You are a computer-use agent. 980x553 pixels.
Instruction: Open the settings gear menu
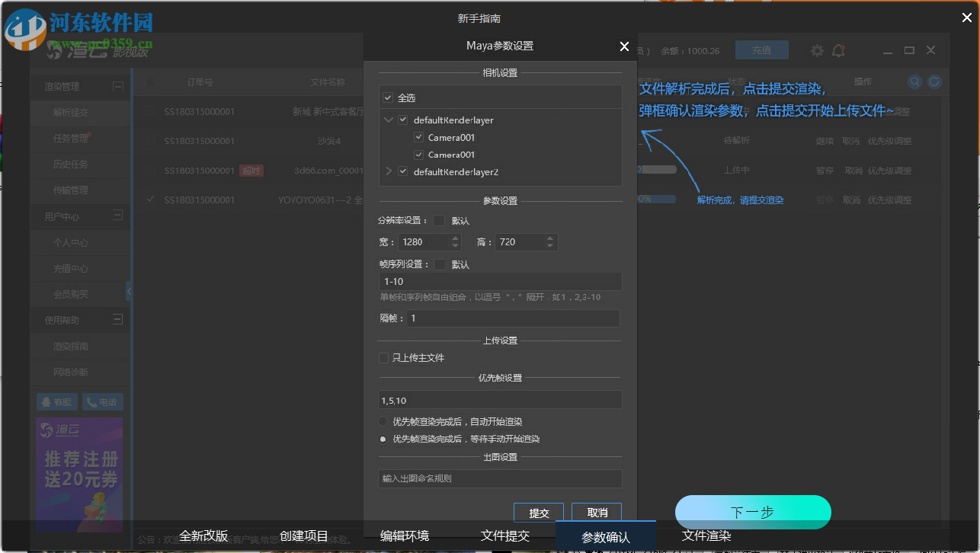tap(816, 50)
